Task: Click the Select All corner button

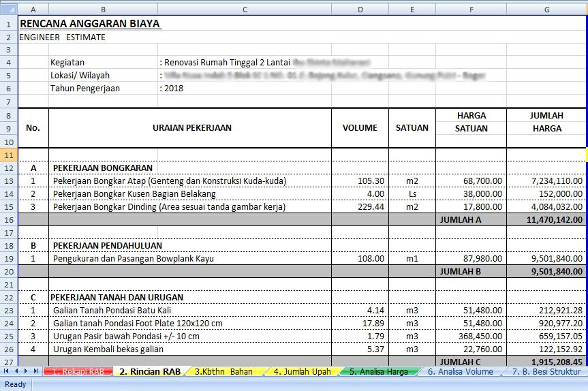Action: pos(9,10)
